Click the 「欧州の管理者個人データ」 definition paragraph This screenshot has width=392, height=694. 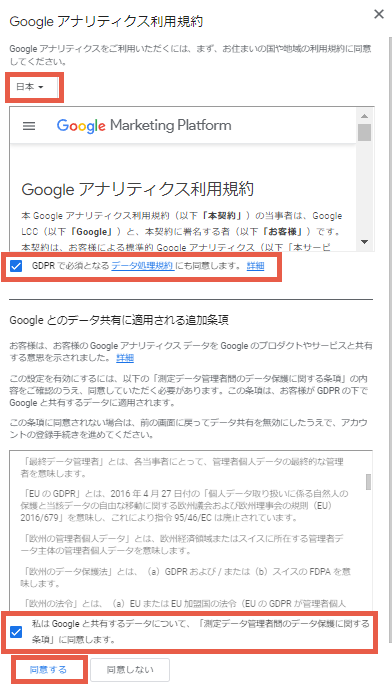(x=182, y=545)
